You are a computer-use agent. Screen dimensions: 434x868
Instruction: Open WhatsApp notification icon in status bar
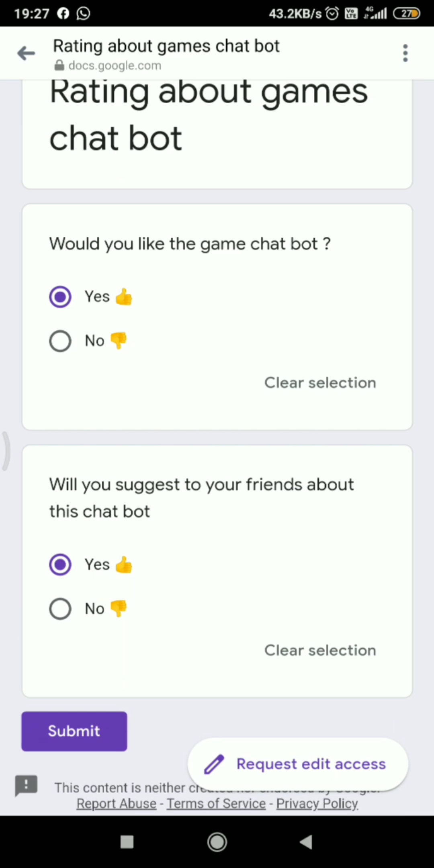[x=83, y=14]
